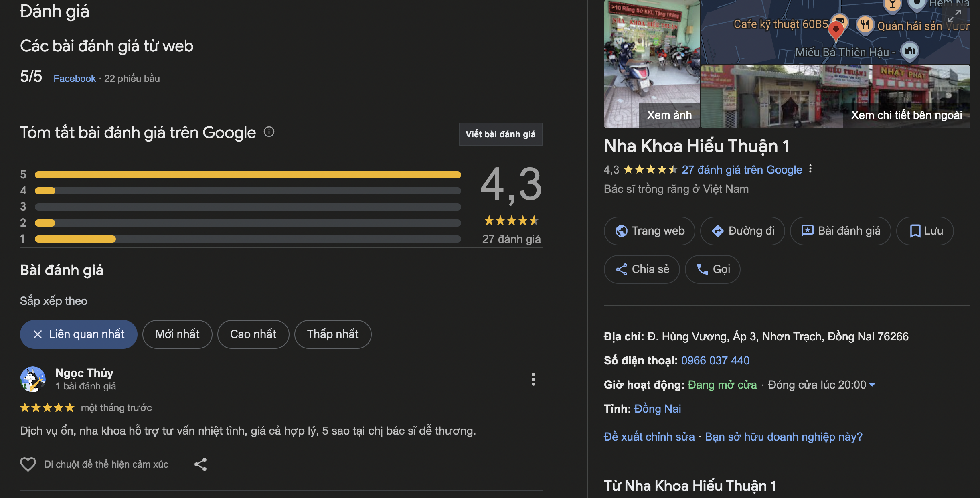Deselect the Liên quan nhất sort filter
The image size is (980, 498).
(38, 334)
